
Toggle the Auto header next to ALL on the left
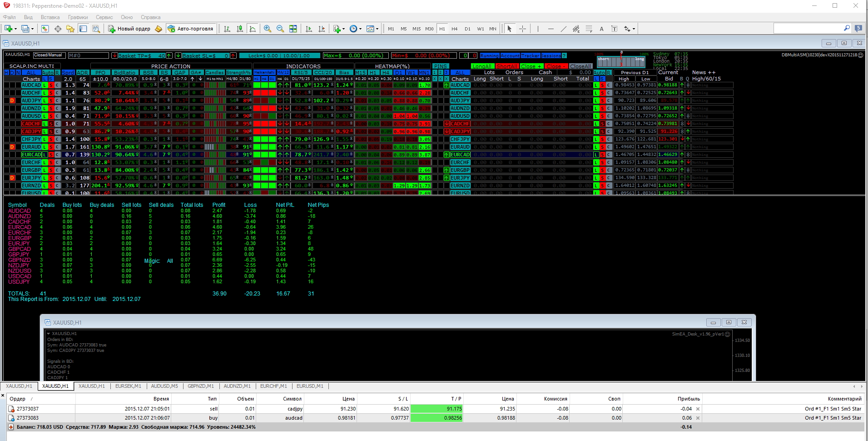click(x=48, y=72)
